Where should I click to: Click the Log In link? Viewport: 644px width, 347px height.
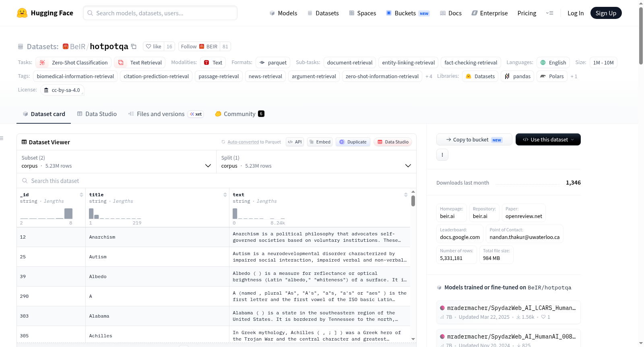click(x=576, y=13)
